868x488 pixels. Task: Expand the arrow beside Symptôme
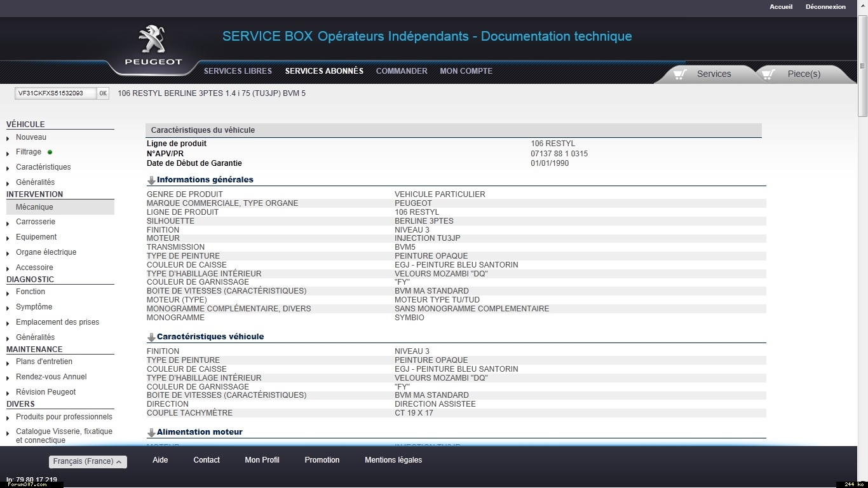8,308
